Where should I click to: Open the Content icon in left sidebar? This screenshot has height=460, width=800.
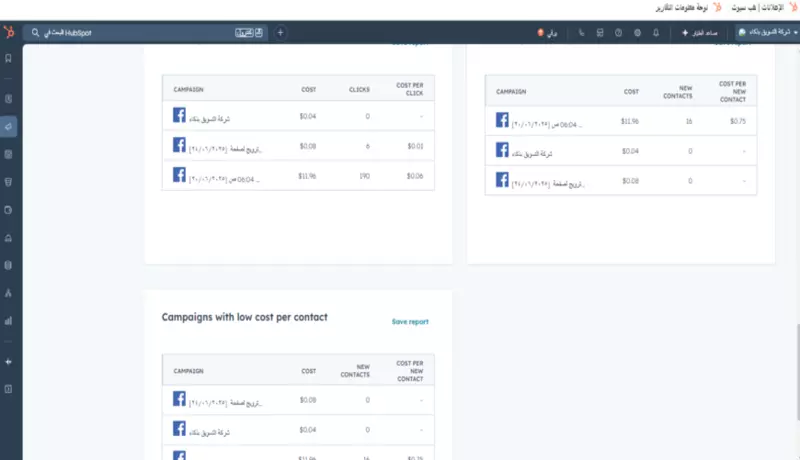pyautogui.click(x=8, y=155)
